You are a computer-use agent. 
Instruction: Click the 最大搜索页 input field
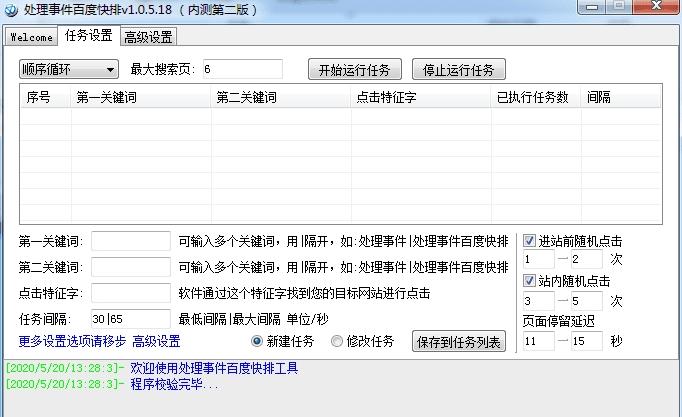click(243, 69)
